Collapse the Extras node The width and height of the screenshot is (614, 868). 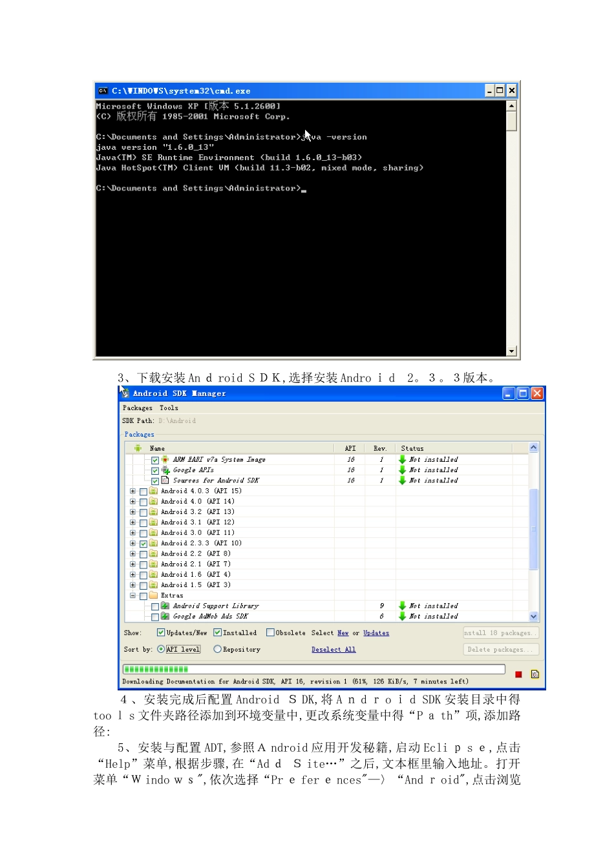tap(132, 595)
